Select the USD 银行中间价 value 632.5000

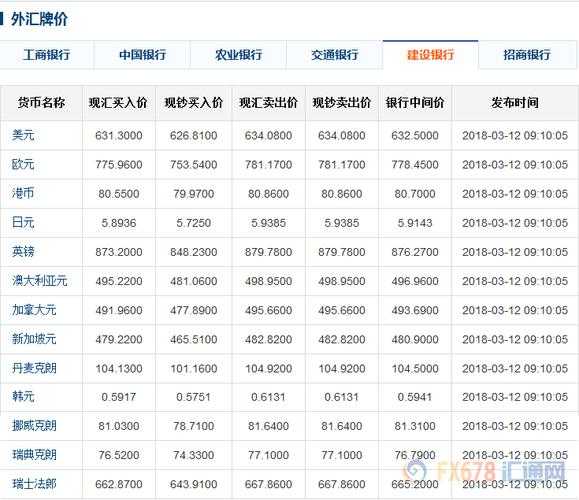coord(415,136)
